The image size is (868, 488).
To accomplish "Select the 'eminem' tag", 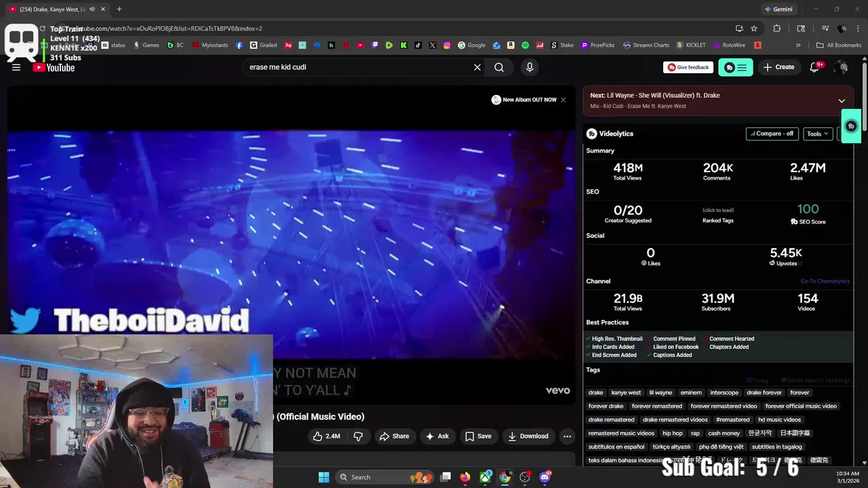I will pyautogui.click(x=691, y=392).
